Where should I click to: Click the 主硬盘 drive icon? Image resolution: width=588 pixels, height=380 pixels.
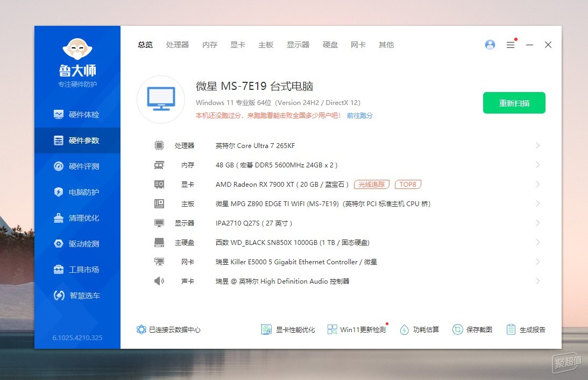click(159, 242)
